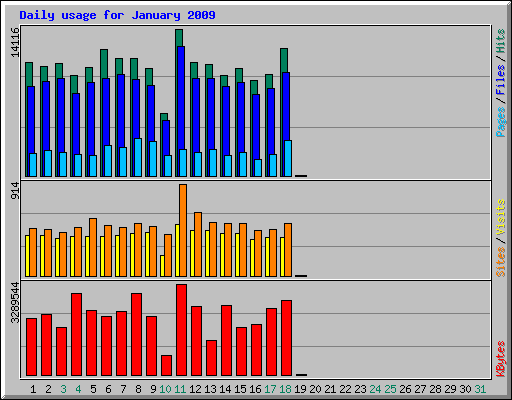
Task: Click day number 12 on the axis
Action: [195, 389]
